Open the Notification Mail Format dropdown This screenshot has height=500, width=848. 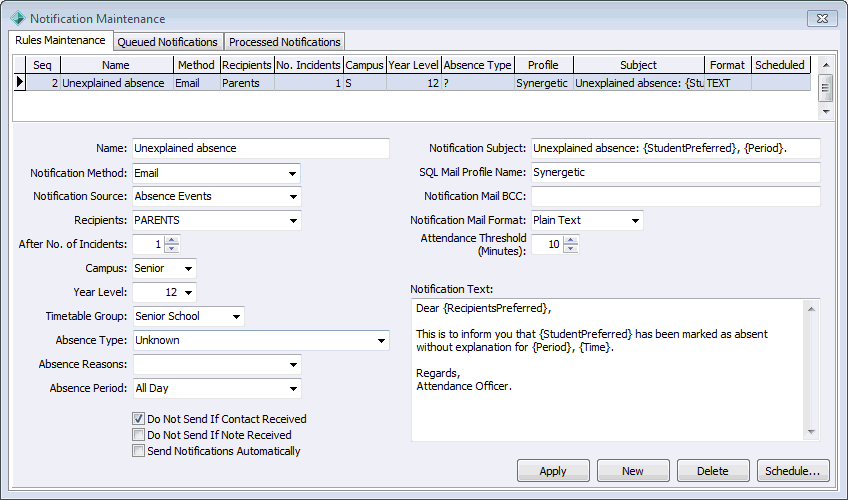coord(635,221)
